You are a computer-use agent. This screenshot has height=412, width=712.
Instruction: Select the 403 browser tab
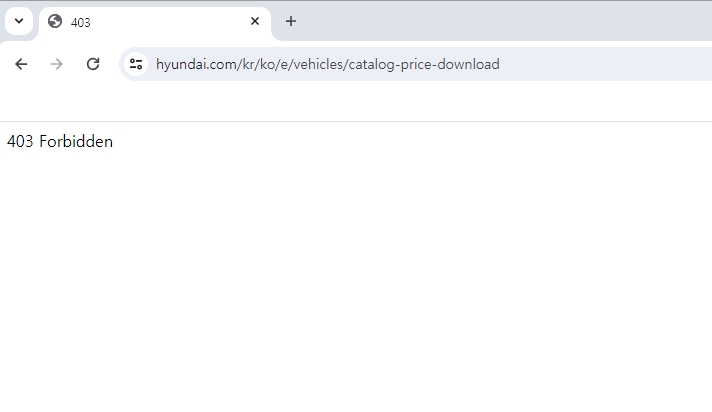[x=154, y=22]
